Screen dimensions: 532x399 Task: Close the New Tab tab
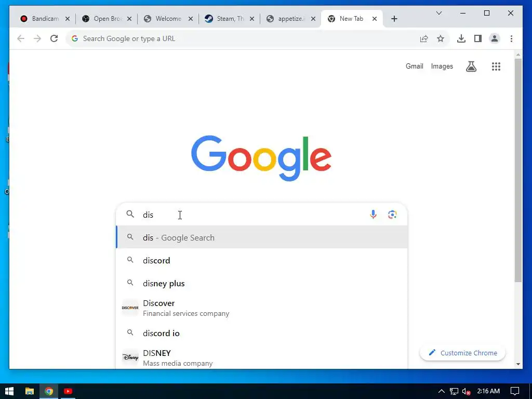tap(375, 19)
